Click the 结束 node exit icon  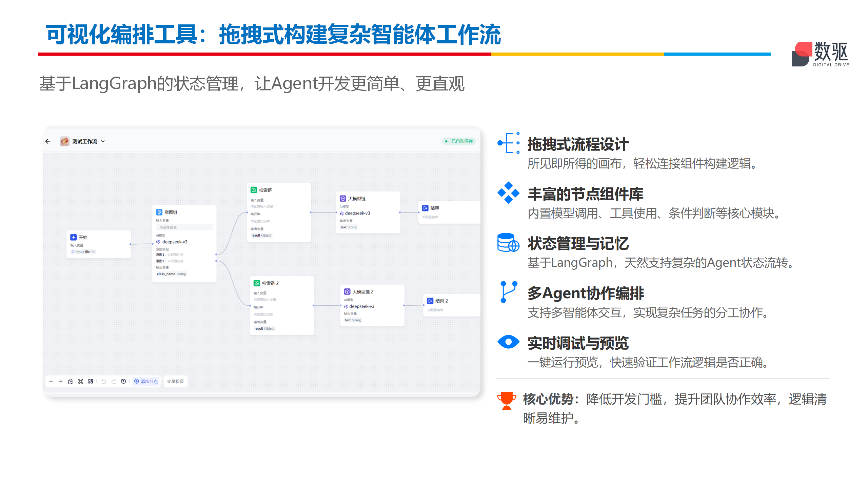pos(425,208)
